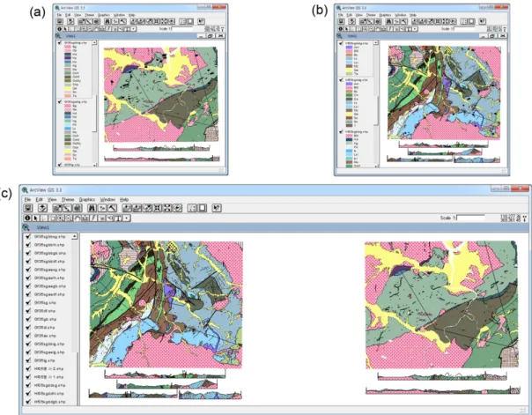Click Zoom to Active Theme in window (c)
Image resolution: width=532 pixels, height=415 pixels.
point(137,208)
